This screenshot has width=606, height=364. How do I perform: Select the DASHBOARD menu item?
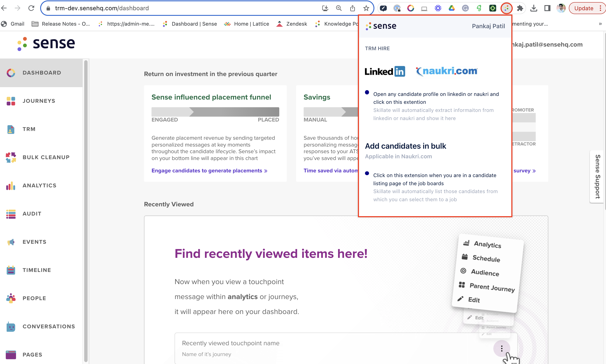(x=42, y=73)
